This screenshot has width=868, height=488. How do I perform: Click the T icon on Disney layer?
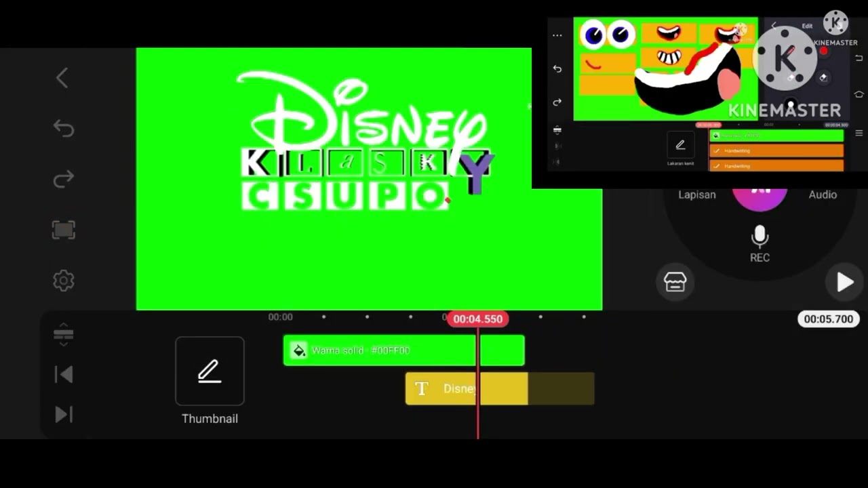pos(422,388)
